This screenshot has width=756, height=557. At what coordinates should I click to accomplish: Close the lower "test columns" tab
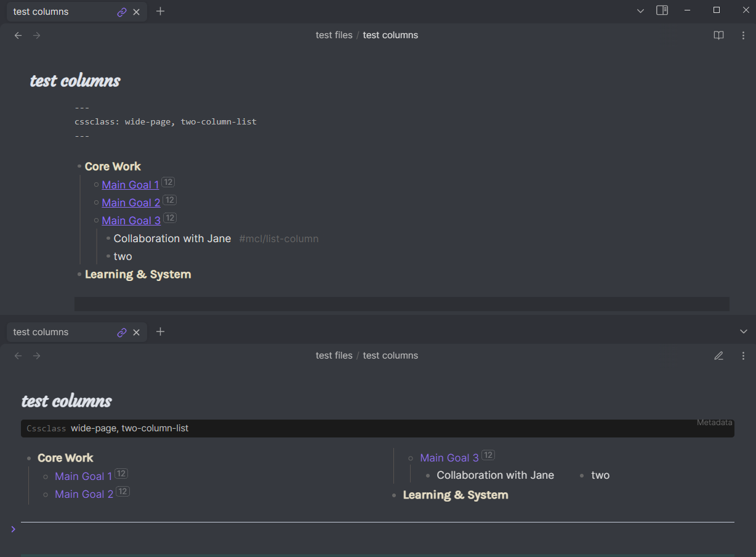click(137, 332)
